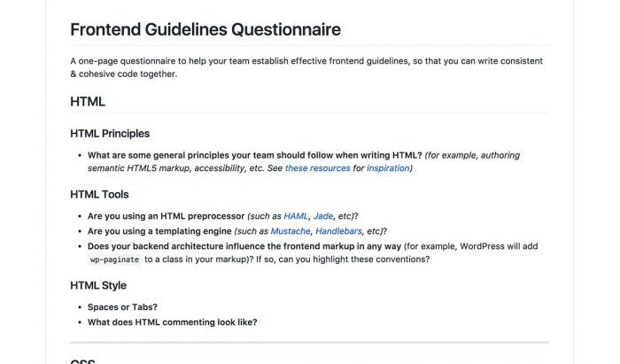
Task: Select the main HTML section heading
Action: pyautogui.click(x=88, y=102)
